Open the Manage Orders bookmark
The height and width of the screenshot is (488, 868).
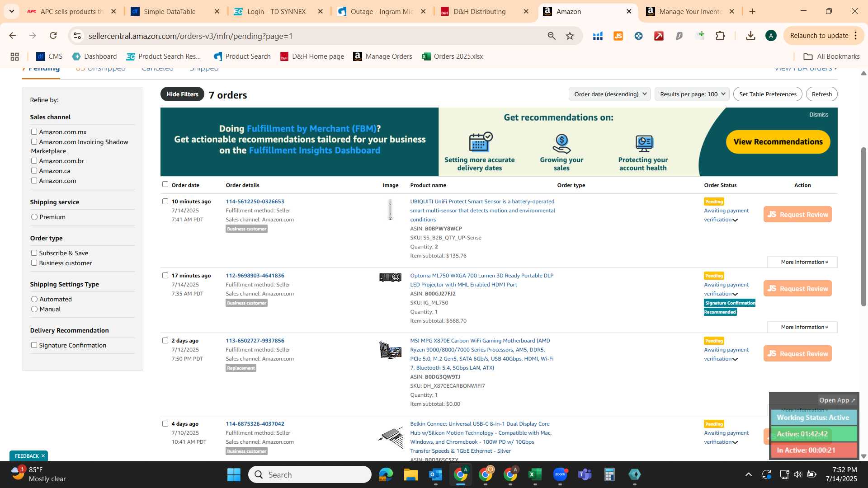click(x=382, y=56)
